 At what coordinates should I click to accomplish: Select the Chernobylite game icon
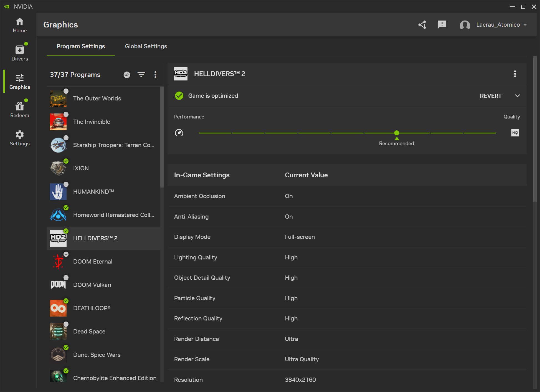click(x=58, y=376)
